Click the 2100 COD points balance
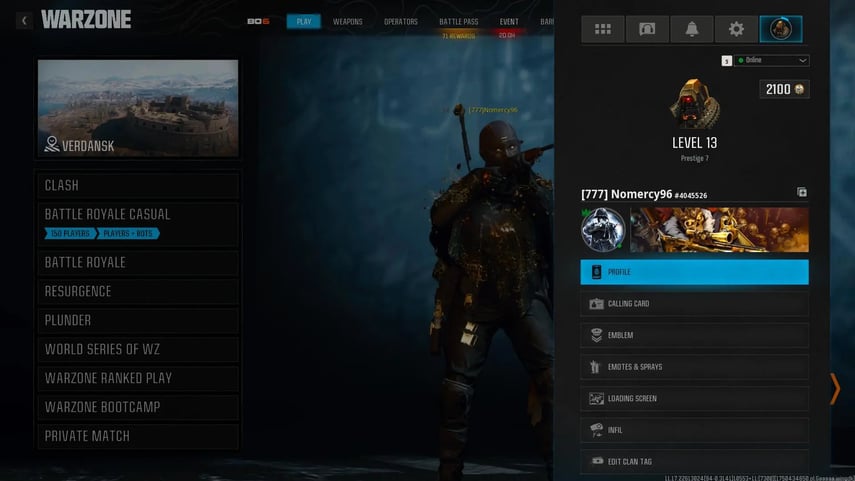 (x=784, y=90)
